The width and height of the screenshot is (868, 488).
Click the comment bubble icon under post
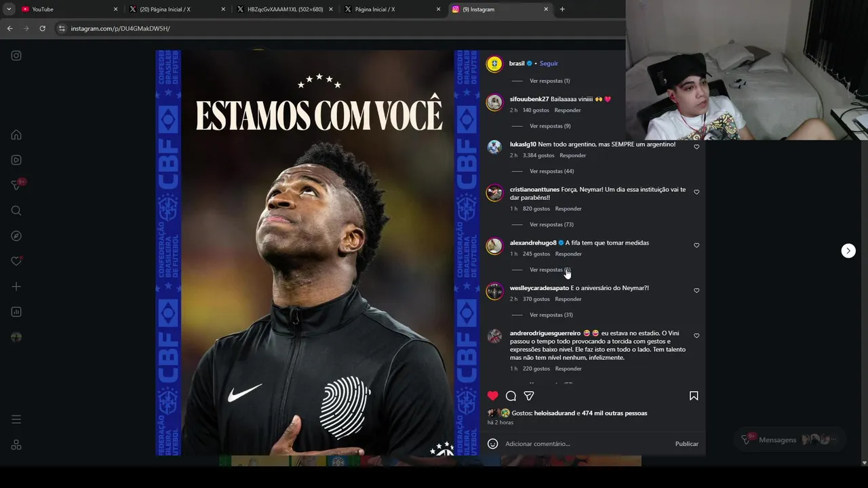[511, 396]
